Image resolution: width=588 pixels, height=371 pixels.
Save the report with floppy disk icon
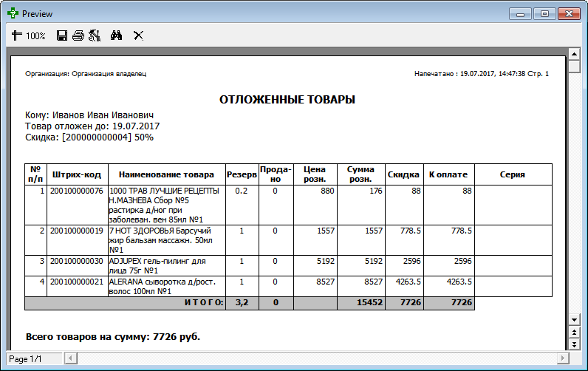click(x=62, y=35)
